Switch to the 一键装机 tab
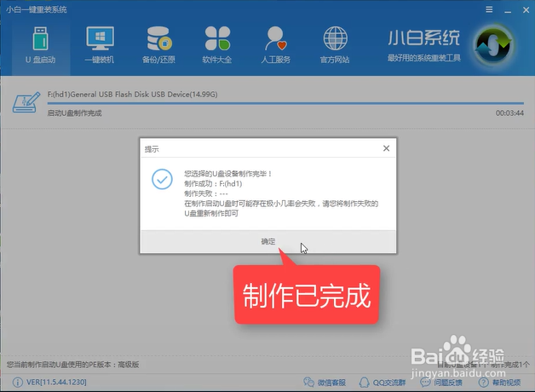535x392 pixels. pyautogui.click(x=100, y=45)
